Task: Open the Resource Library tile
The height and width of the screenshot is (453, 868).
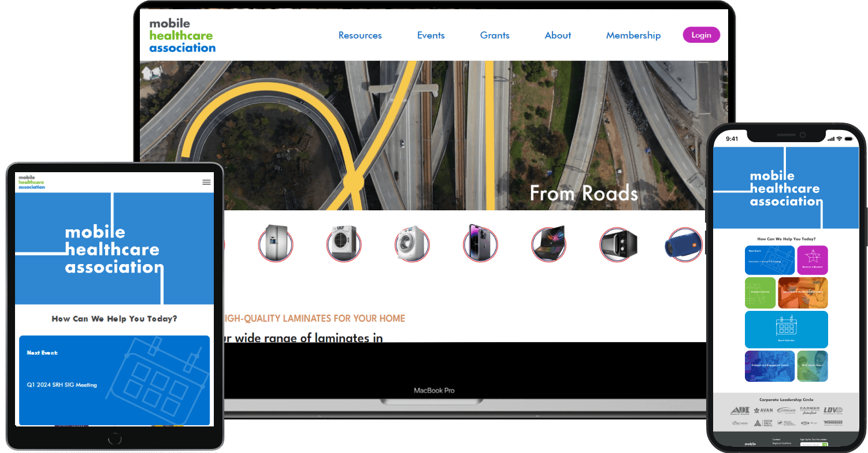Action: 761,292
